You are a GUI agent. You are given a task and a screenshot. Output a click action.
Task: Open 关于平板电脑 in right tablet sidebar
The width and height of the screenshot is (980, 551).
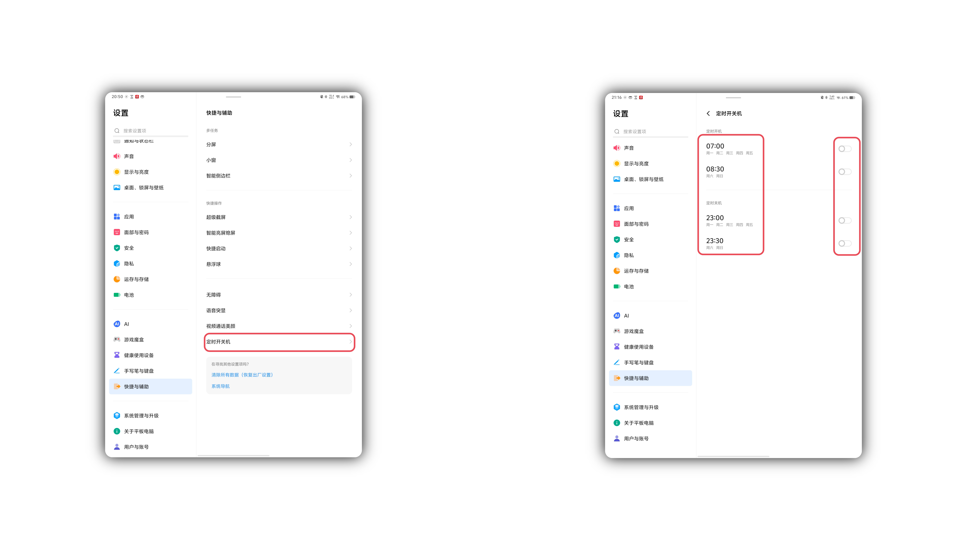651,423
